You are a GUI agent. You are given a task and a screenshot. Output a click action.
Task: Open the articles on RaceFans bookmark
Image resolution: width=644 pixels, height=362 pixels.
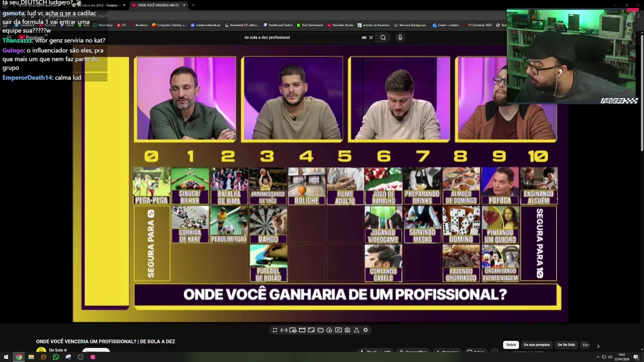[x=374, y=25]
